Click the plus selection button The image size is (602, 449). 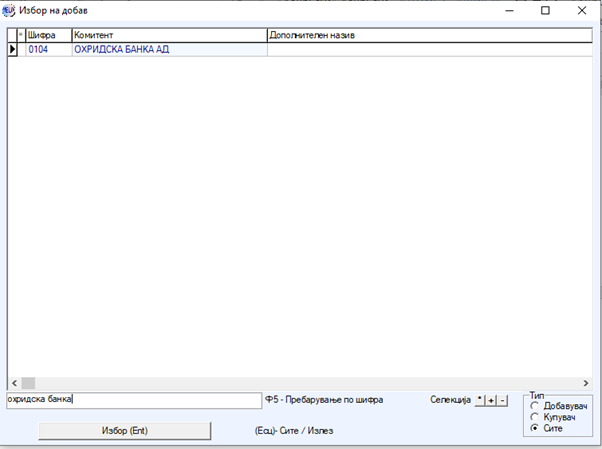491,401
